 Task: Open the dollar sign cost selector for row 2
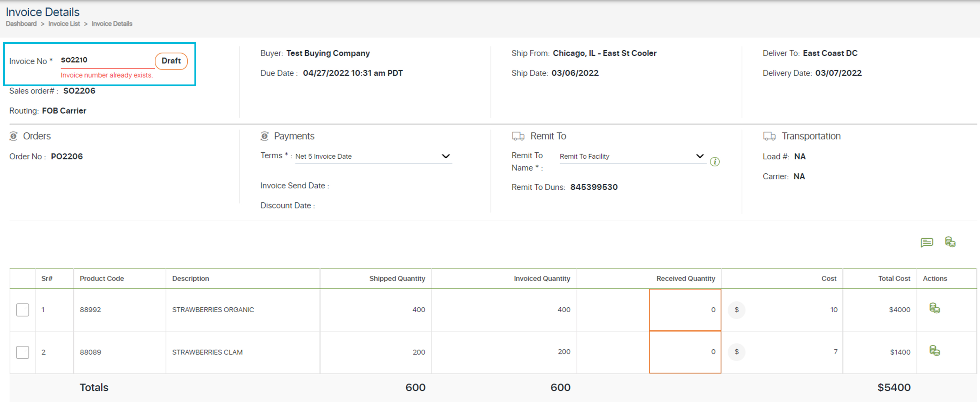(736, 352)
